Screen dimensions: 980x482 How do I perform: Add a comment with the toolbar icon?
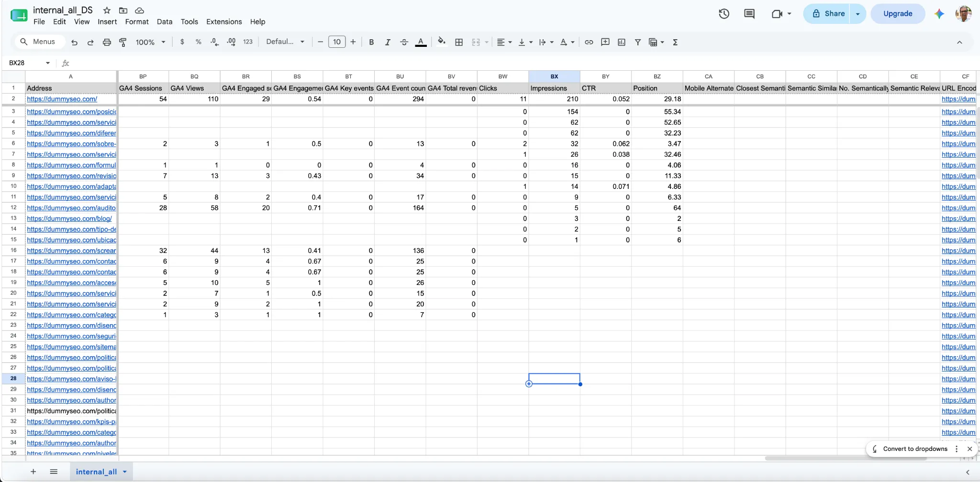[605, 42]
